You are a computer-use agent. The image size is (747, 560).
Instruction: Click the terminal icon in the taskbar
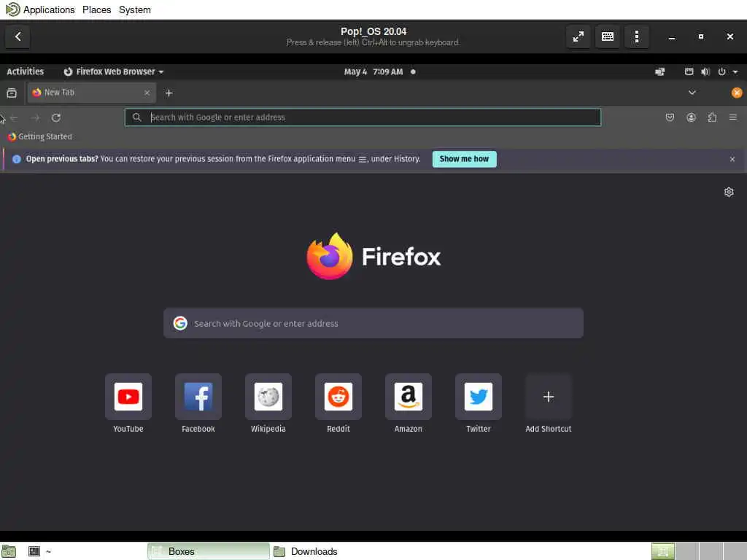(34, 551)
